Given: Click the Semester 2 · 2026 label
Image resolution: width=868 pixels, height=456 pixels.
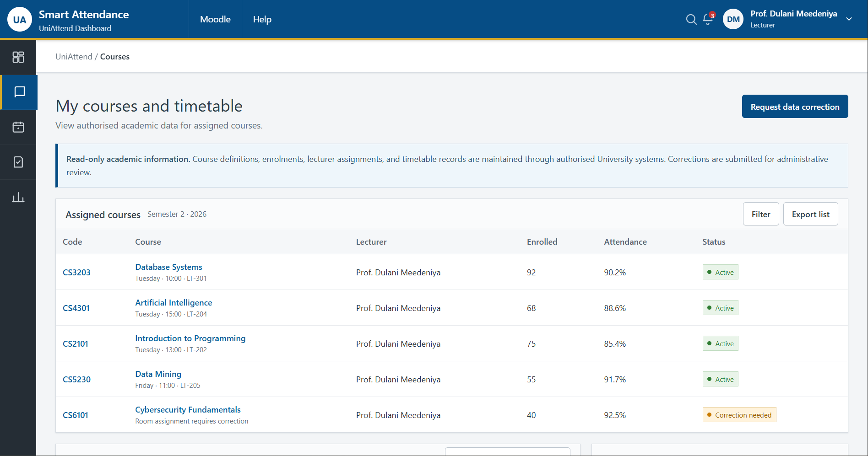Looking at the screenshot, I should (x=177, y=214).
